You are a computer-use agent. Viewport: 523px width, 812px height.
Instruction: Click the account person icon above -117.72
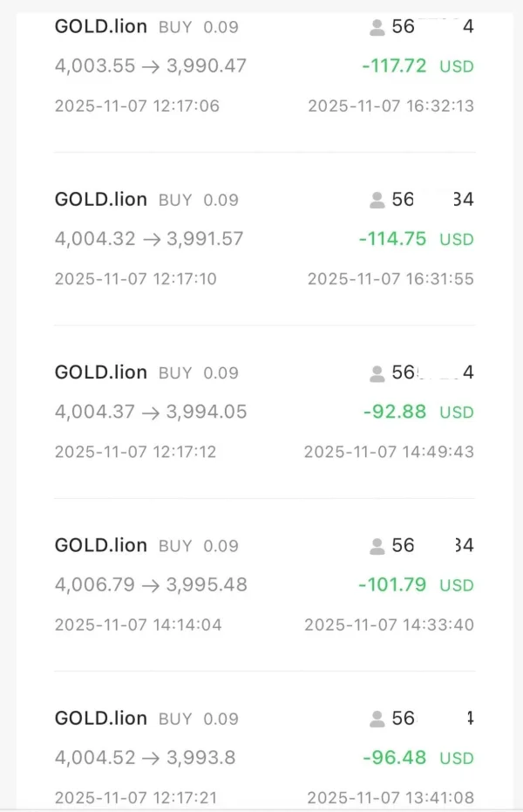click(377, 27)
